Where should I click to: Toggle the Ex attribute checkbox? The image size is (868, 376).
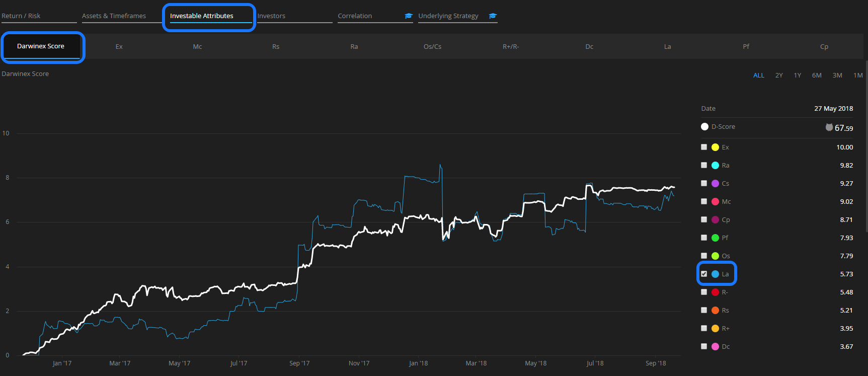(704, 147)
